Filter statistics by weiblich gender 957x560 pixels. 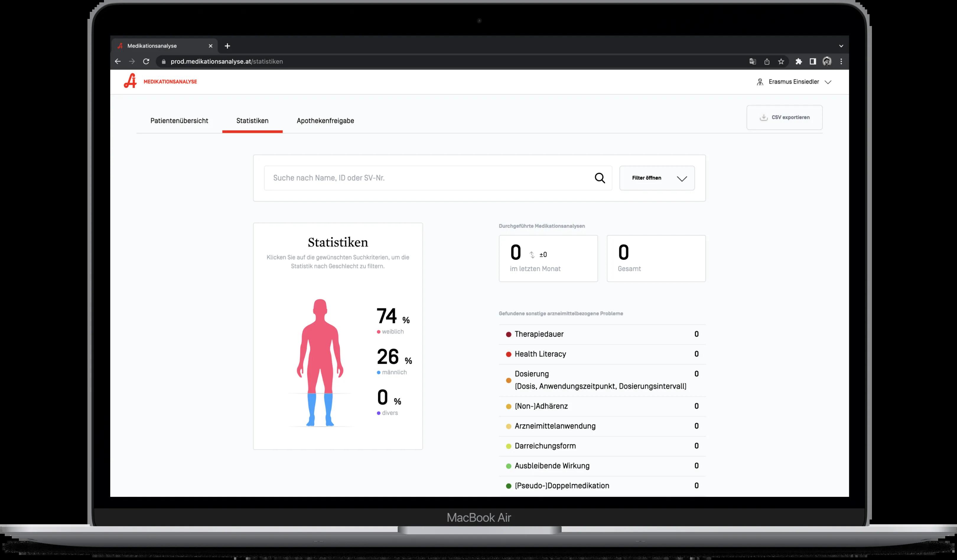392,332
